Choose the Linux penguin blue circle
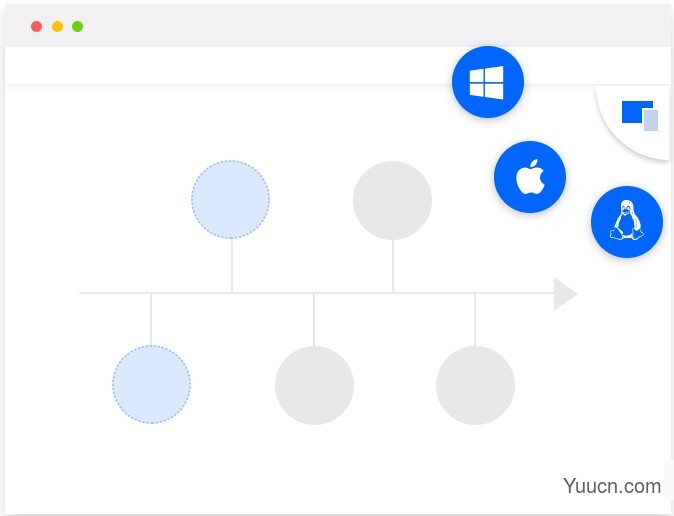Screen dimensions: 674x516 (x=627, y=222)
